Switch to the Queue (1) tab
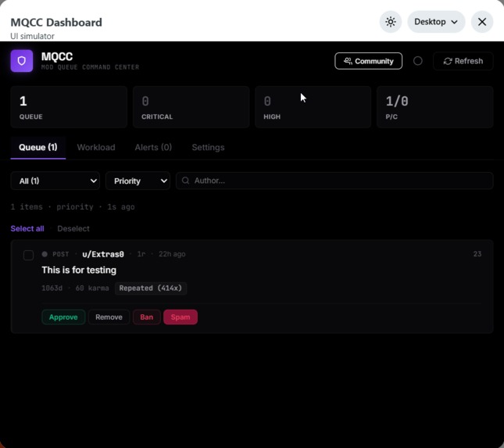The width and height of the screenshot is (504, 448). 38,147
